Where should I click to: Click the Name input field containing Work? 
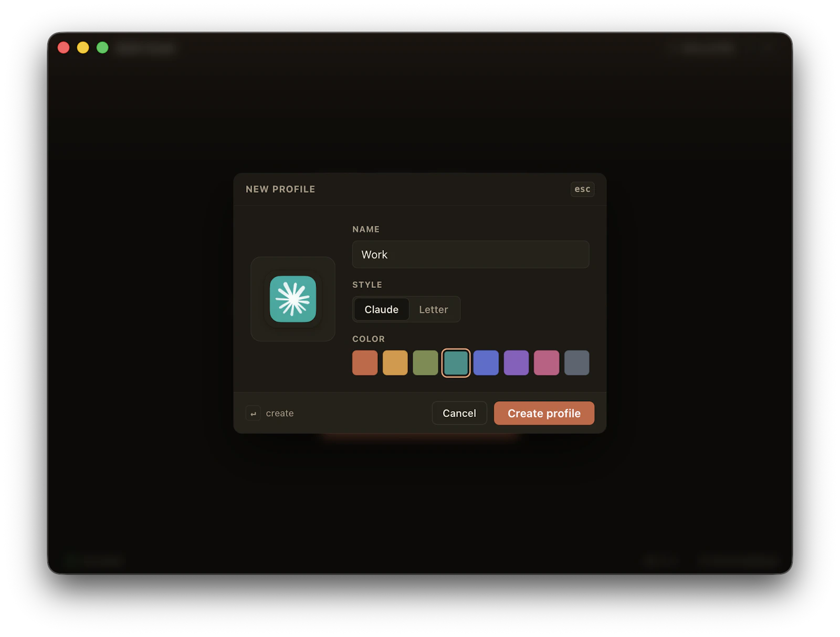[x=470, y=255]
